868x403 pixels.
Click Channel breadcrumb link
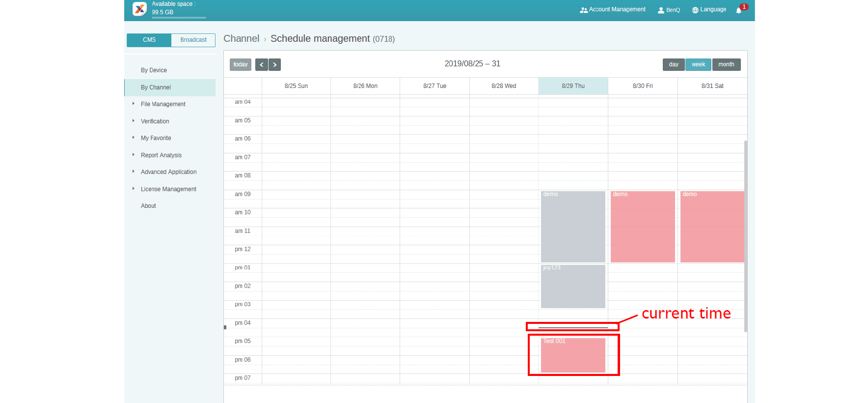click(x=241, y=39)
